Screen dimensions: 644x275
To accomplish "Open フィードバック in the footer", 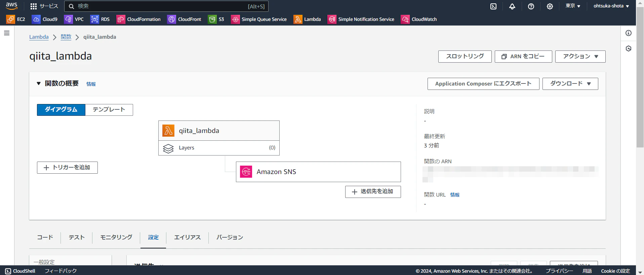I will coord(61,271).
